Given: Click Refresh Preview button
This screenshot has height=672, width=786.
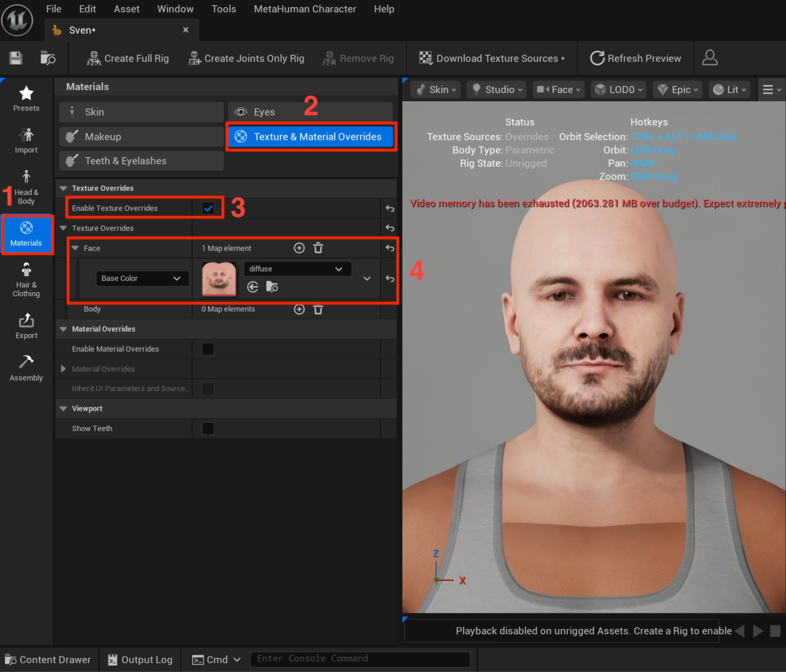Looking at the screenshot, I should point(635,59).
